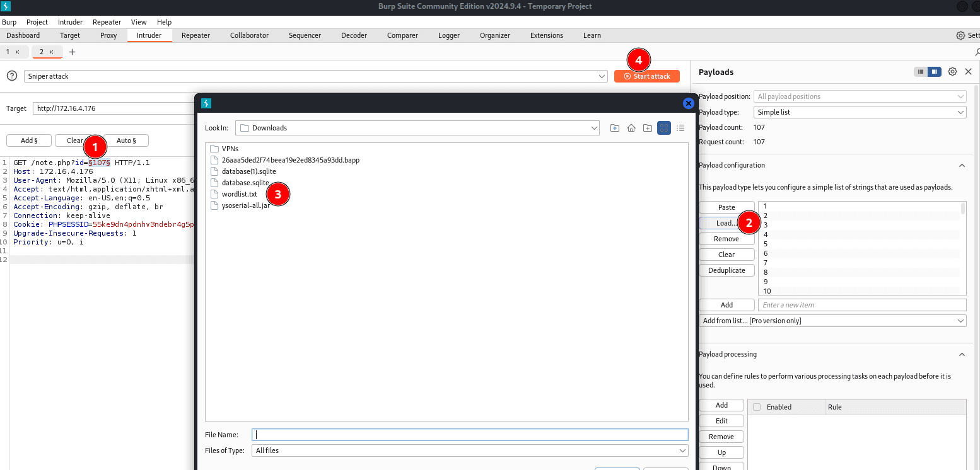Screen dimensions: 980x470
Task: Click Deduplicate in payload configuration
Action: coord(726,270)
